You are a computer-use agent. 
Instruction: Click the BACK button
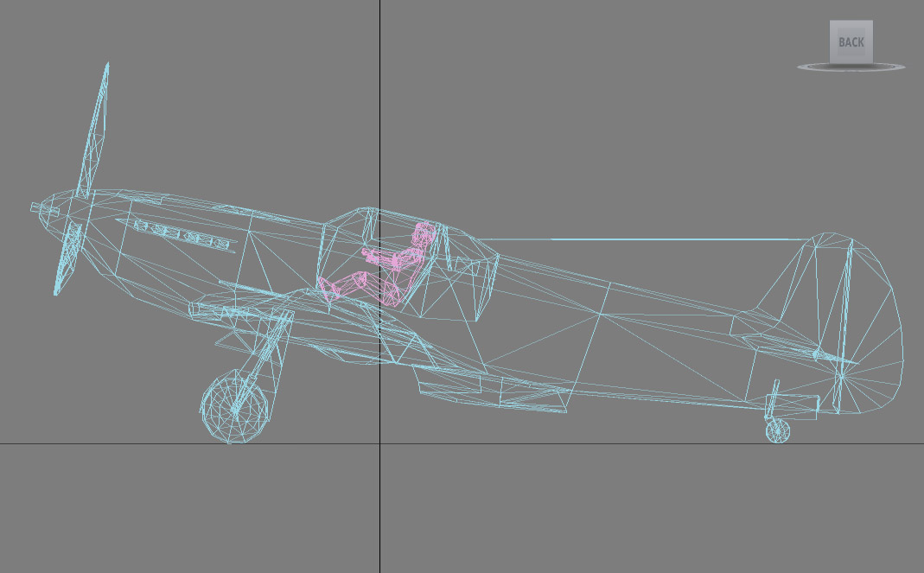click(851, 41)
